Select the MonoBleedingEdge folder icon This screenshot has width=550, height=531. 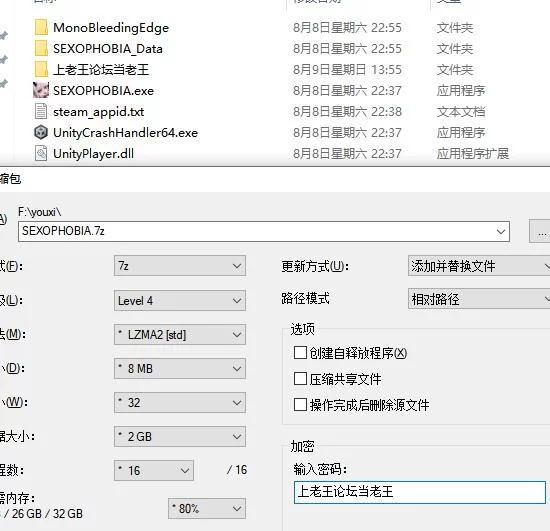pyautogui.click(x=41, y=27)
